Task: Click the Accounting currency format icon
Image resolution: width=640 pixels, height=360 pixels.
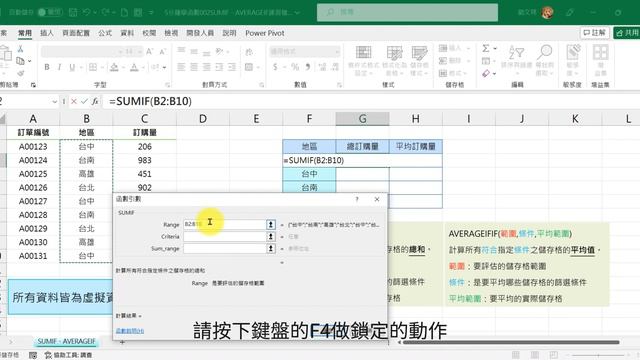Action: click(275, 67)
